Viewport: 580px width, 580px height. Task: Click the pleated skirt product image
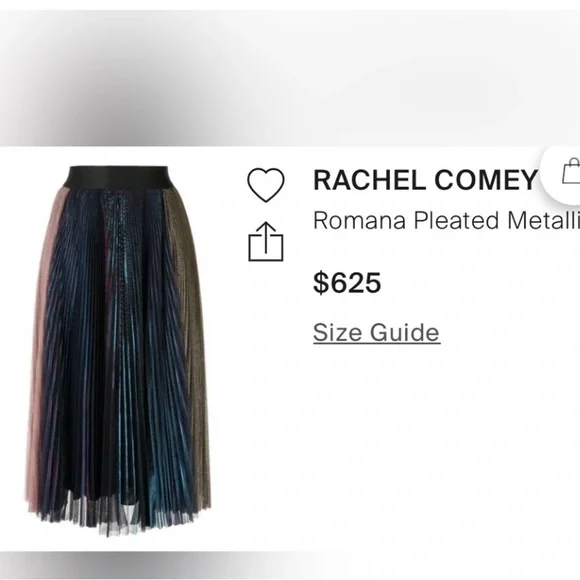(118, 351)
